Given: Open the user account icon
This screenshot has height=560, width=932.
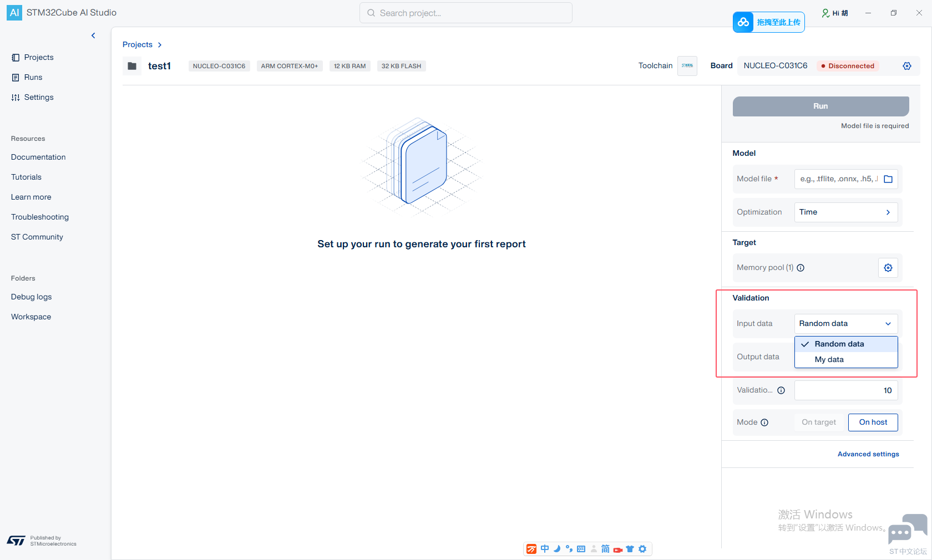Looking at the screenshot, I should click(825, 13).
